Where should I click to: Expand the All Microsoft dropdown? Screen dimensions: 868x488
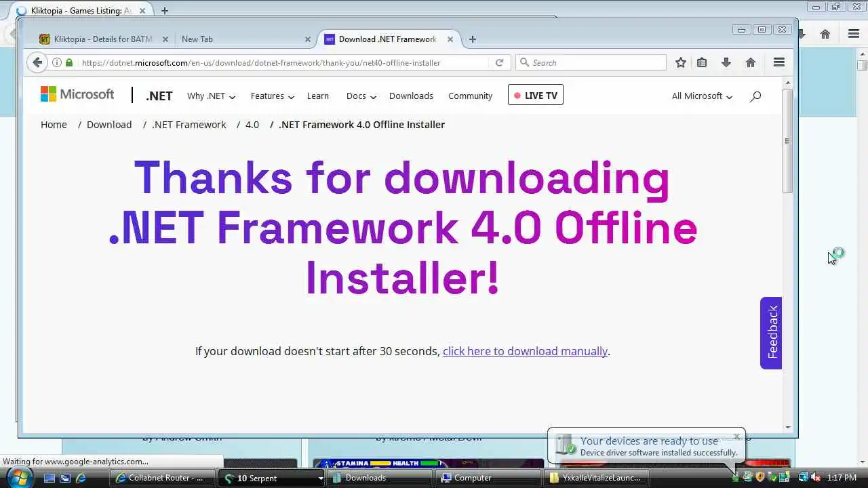coord(702,96)
